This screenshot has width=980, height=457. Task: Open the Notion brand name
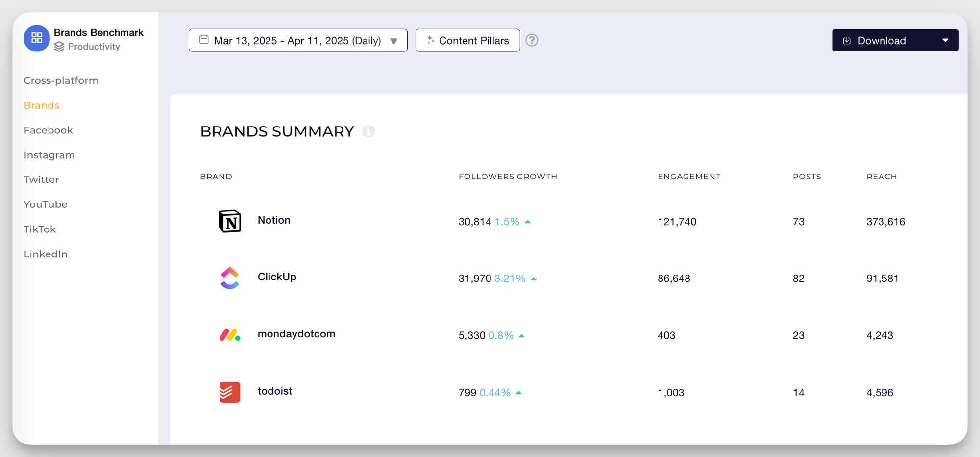click(274, 220)
